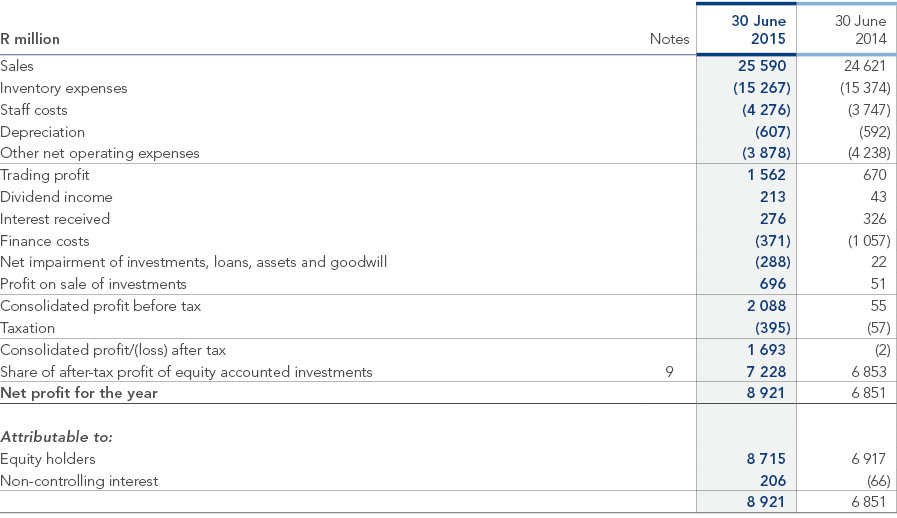Click Finance costs 2014 value (1 057)
The image size is (897, 518).
[869, 241]
